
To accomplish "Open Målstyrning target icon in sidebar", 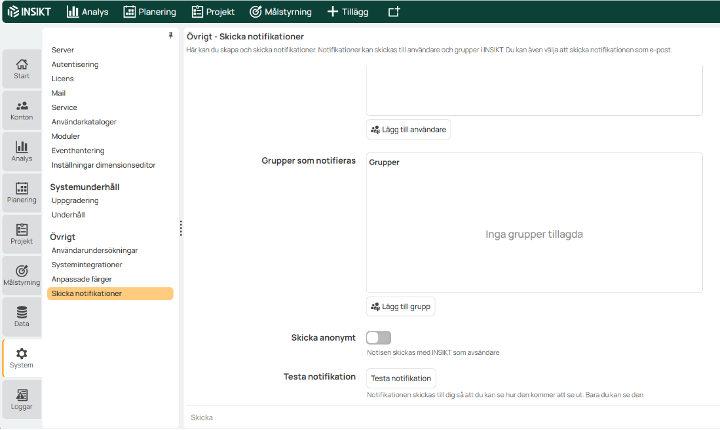I will click(x=21, y=275).
